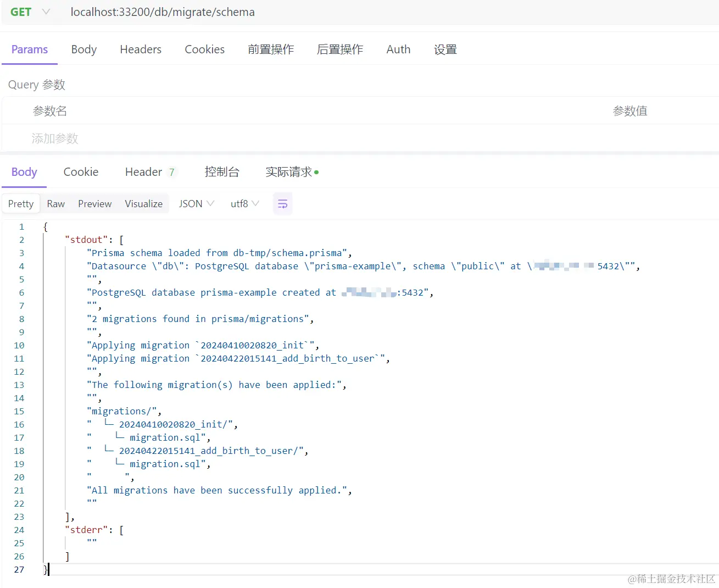Open response Header tab with 7 entries
The height and width of the screenshot is (588, 719).
[x=150, y=172]
